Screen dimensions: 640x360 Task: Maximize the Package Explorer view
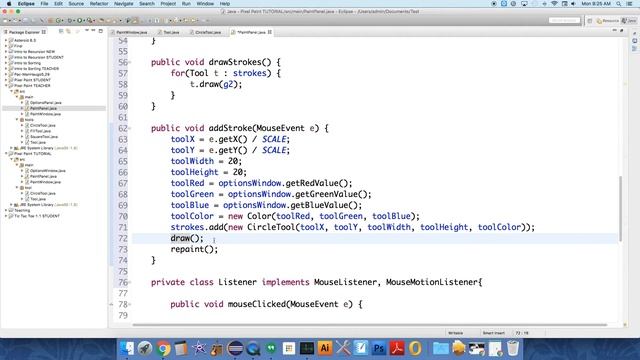(x=100, y=31)
